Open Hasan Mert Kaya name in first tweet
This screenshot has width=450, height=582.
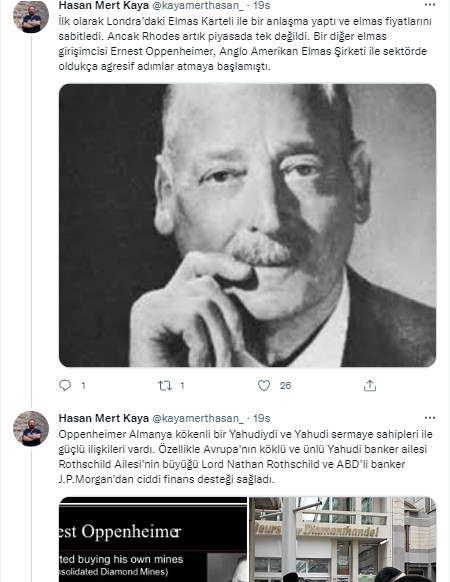tap(104, 5)
